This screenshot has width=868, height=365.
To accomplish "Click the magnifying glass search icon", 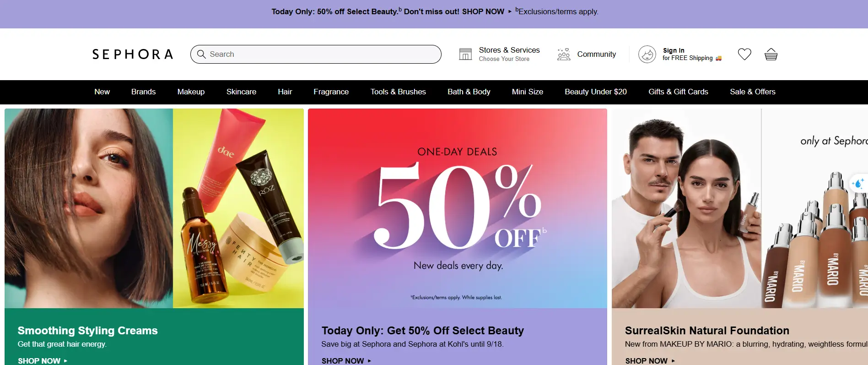I will (201, 54).
